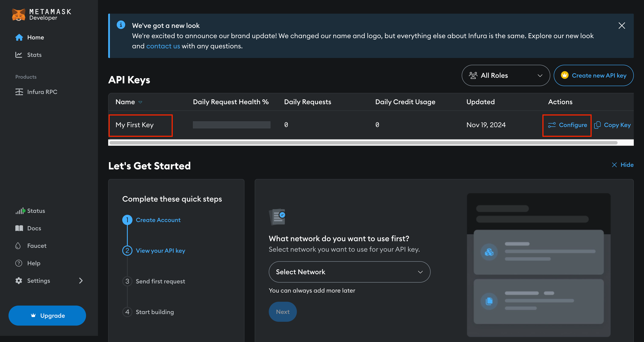Screen dimensions: 644x342
Task: Click the Daily Credit Usage header
Action: click(405, 102)
